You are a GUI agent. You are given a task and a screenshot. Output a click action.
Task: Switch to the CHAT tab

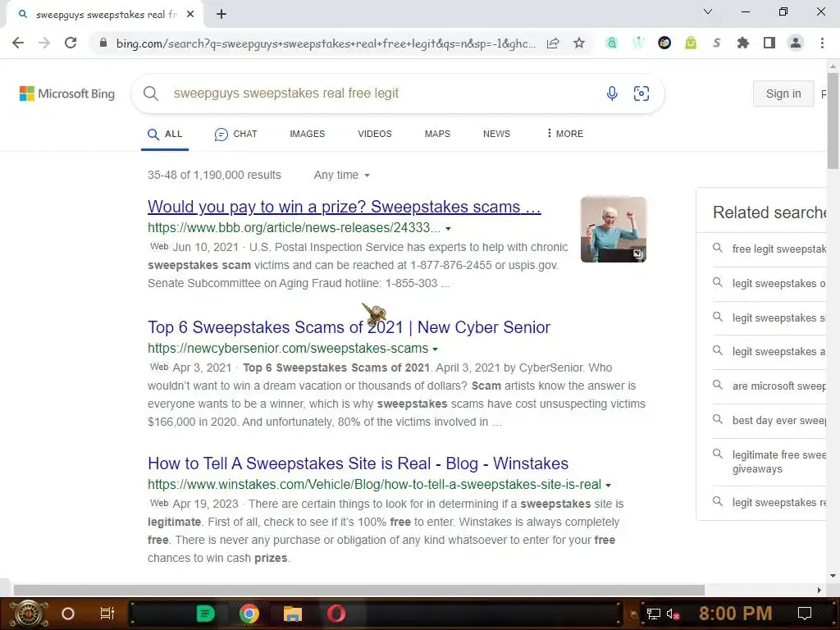[235, 134]
